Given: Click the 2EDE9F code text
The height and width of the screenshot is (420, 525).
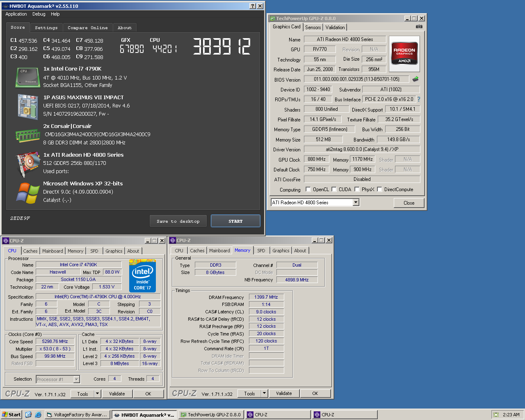Looking at the screenshot, I should (20, 218).
